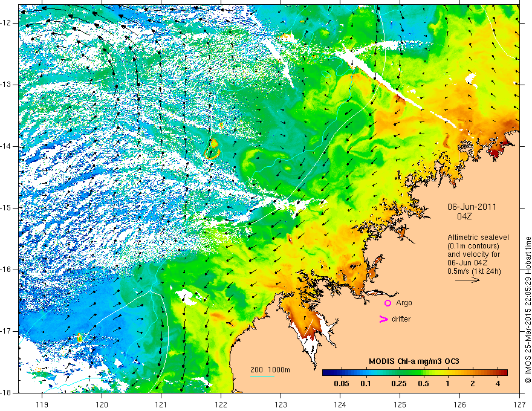The width and height of the screenshot is (532, 411).
Task: Click latitude axis label -13
Action: (7, 85)
